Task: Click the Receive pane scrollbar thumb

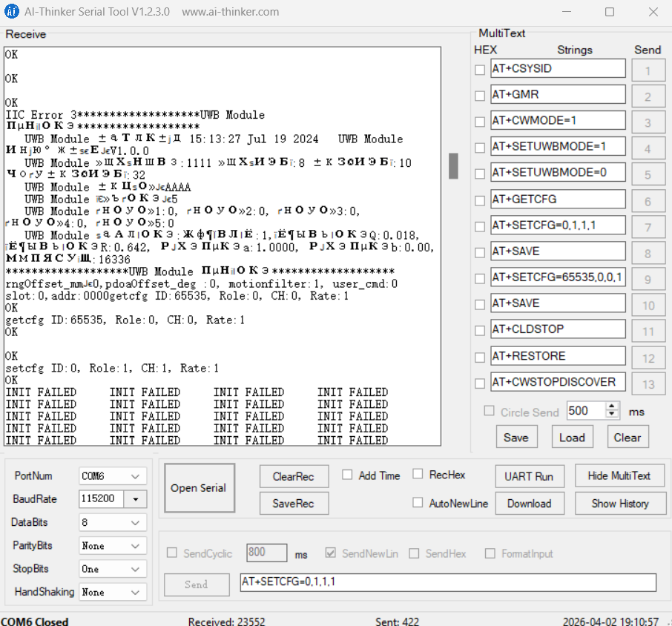Action: tap(453, 165)
